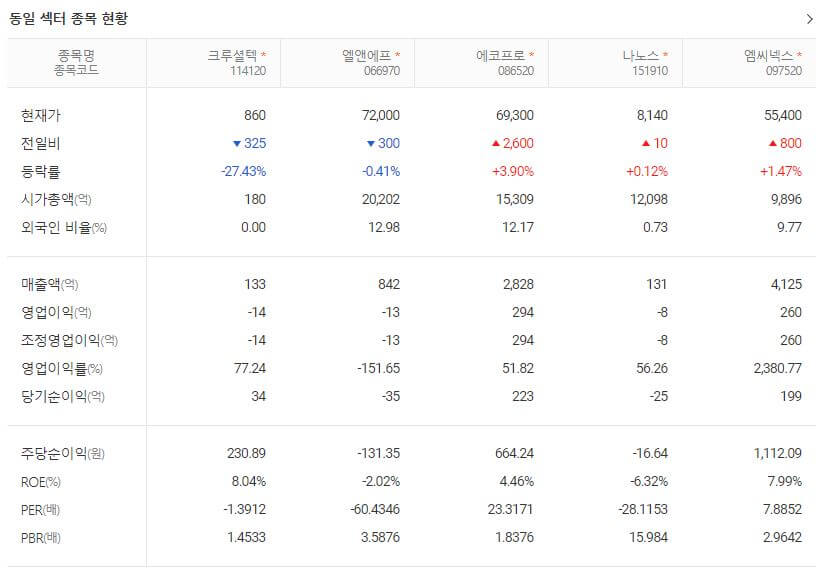Open the 나노스 stock link
Image resolution: width=828 pixels, height=577 pixels.
coord(641,55)
